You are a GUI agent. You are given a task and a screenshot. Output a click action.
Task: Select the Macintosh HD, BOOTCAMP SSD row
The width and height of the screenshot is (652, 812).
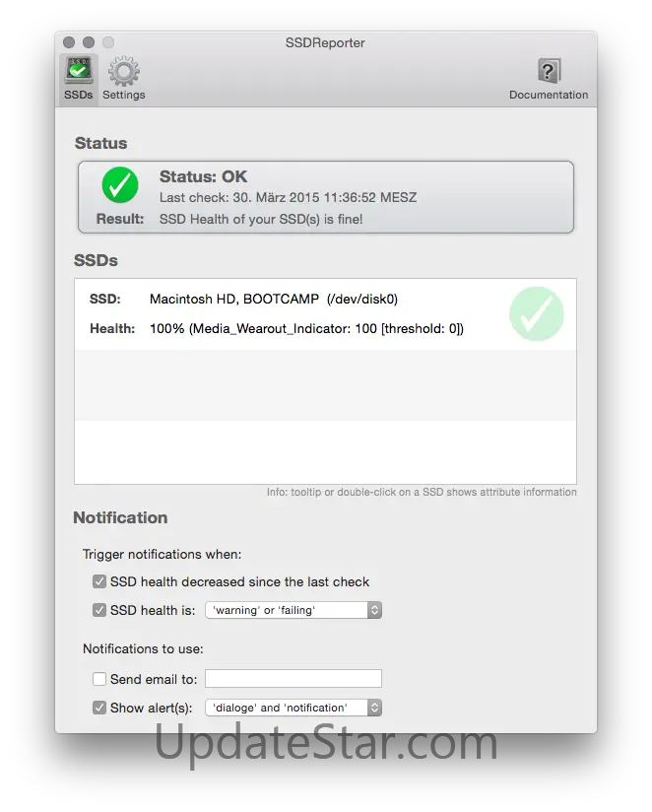[x=325, y=313]
